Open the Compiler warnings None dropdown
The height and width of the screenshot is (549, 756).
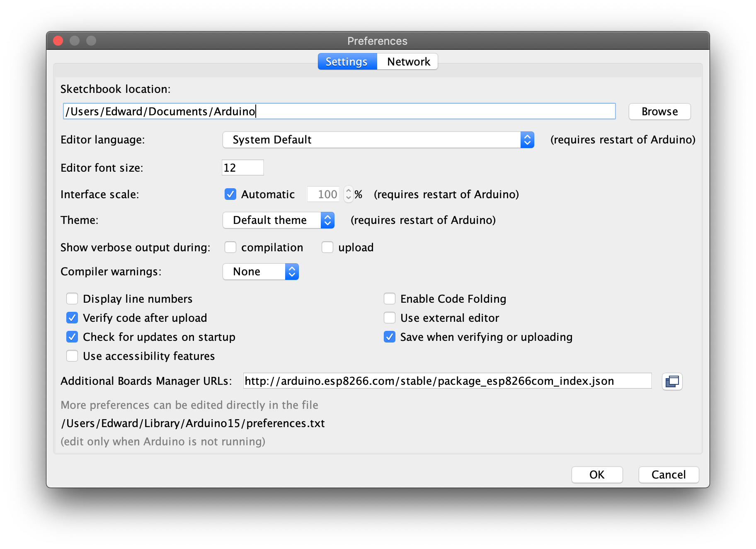pos(261,272)
